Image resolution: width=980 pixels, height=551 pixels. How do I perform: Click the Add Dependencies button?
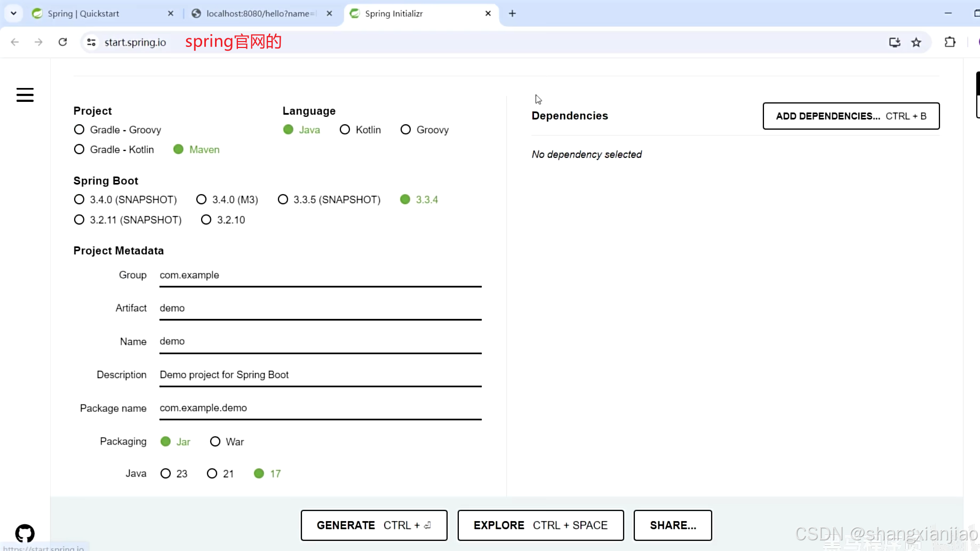851,116
